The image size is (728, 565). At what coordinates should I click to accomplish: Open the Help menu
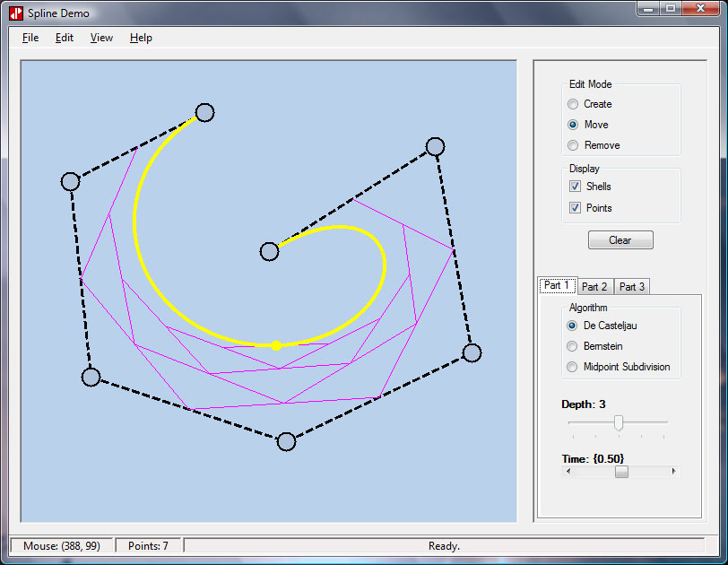[141, 38]
